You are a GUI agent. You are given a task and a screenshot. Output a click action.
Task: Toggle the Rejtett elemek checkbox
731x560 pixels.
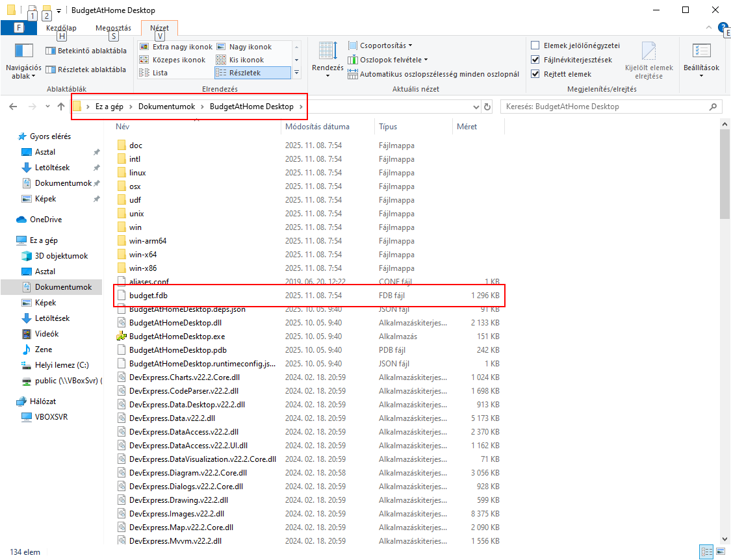[x=535, y=74]
